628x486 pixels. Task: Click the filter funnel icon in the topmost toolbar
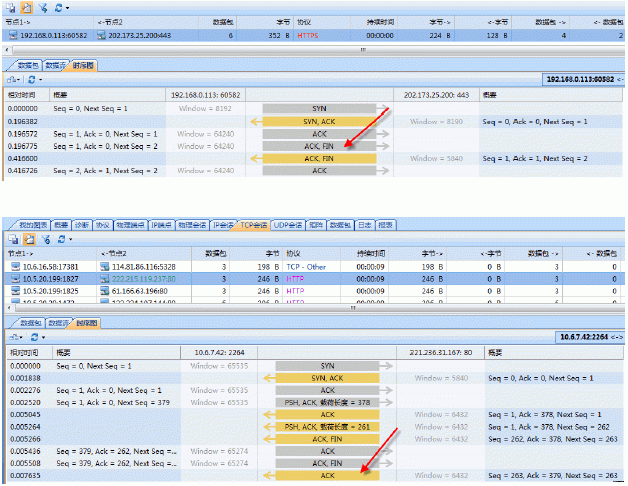click(41, 7)
